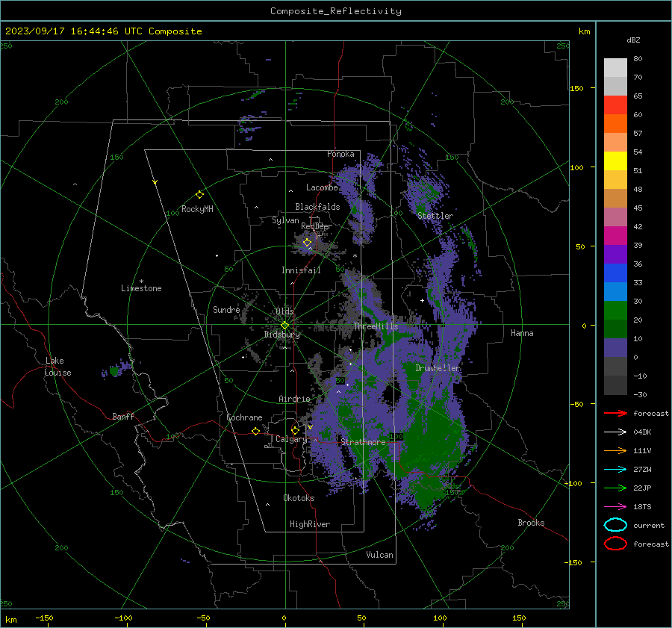Click the cyan current ellipse icon

point(615,525)
